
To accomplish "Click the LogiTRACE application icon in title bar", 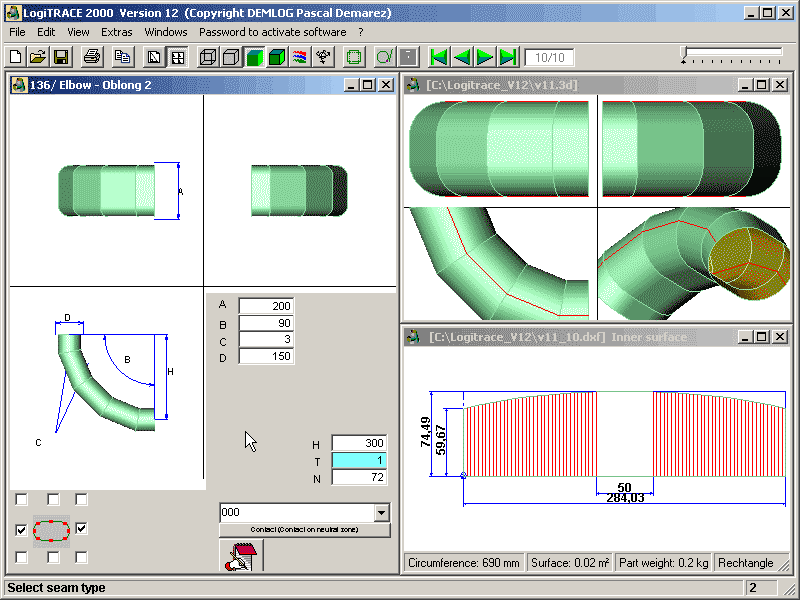I will pyautogui.click(x=13, y=13).
